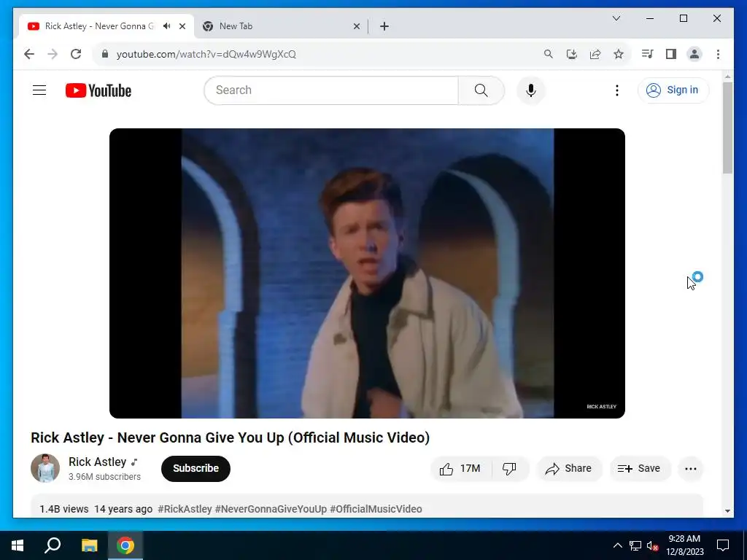
Task: Click the address bar URL
Action: (x=206, y=54)
